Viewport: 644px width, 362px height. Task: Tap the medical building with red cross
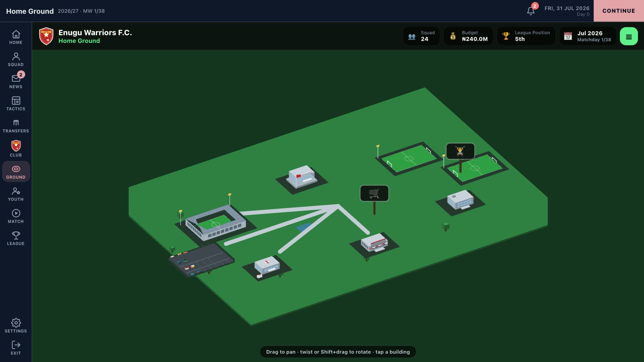pyautogui.click(x=267, y=266)
